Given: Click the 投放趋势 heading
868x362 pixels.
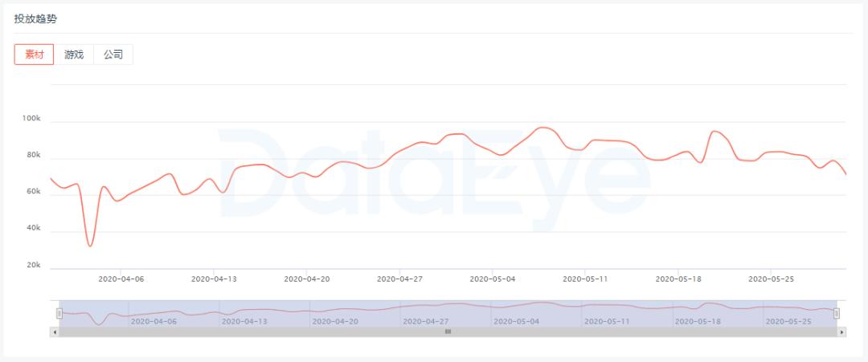Looking at the screenshot, I should click(35, 18).
